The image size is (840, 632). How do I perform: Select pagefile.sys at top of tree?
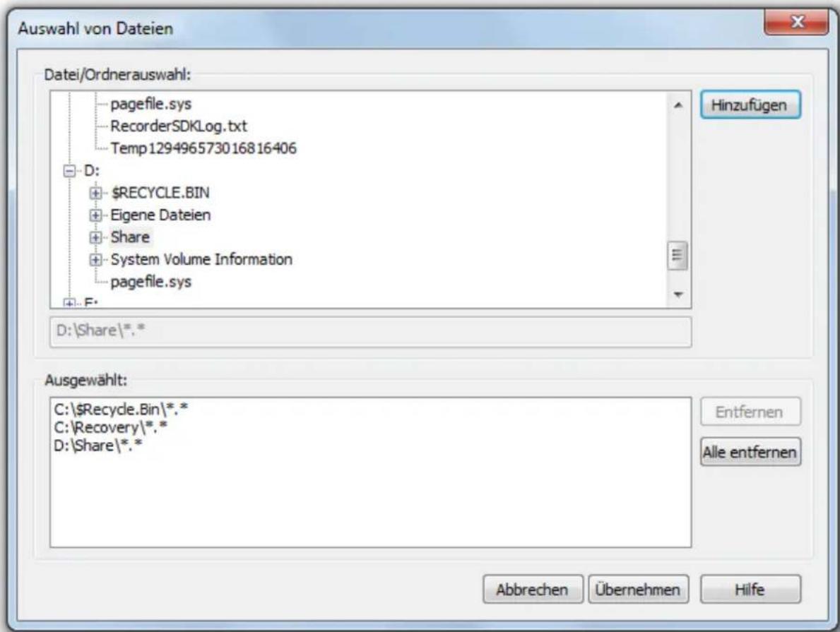[x=150, y=105]
